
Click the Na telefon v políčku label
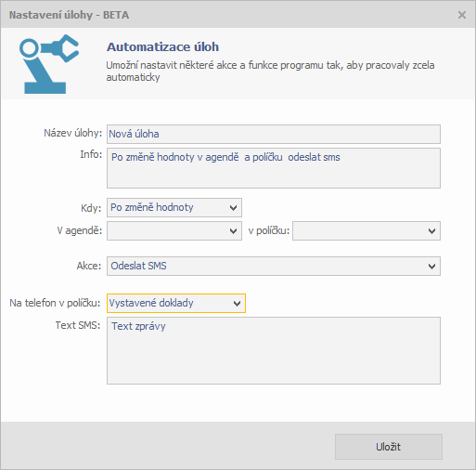tap(55, 303)
